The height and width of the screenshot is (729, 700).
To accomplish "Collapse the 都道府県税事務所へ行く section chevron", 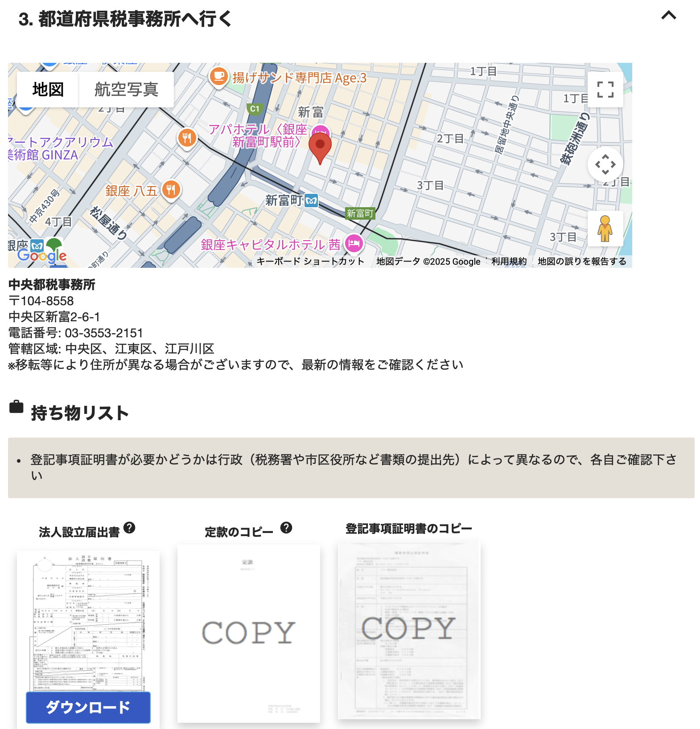I will click(x=668, y=16).
